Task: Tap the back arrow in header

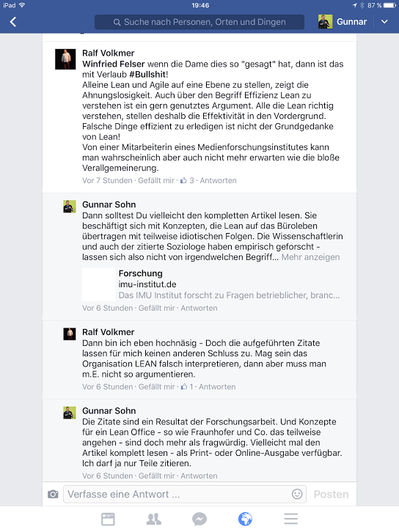Action: pyautogui.click(x=13, y=22)
